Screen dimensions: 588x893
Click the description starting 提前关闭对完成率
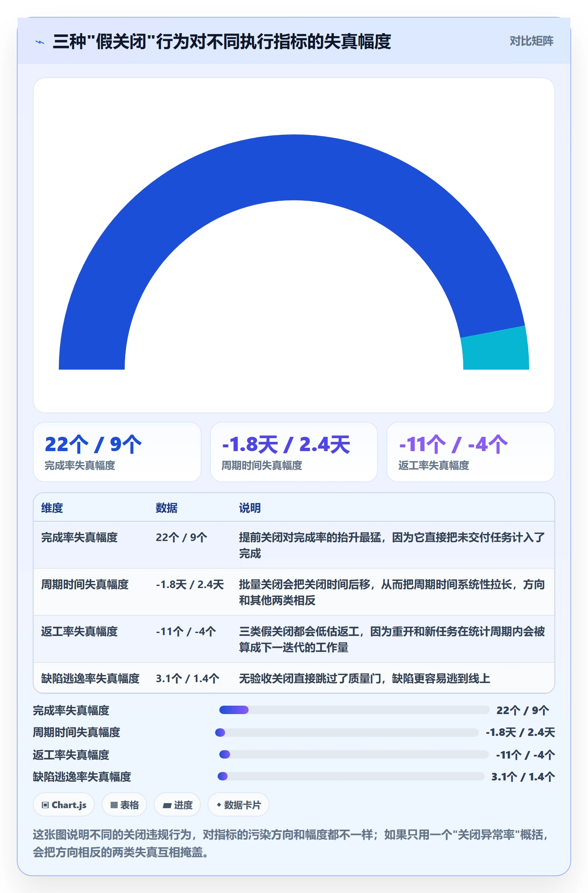[x=392, y=545]
